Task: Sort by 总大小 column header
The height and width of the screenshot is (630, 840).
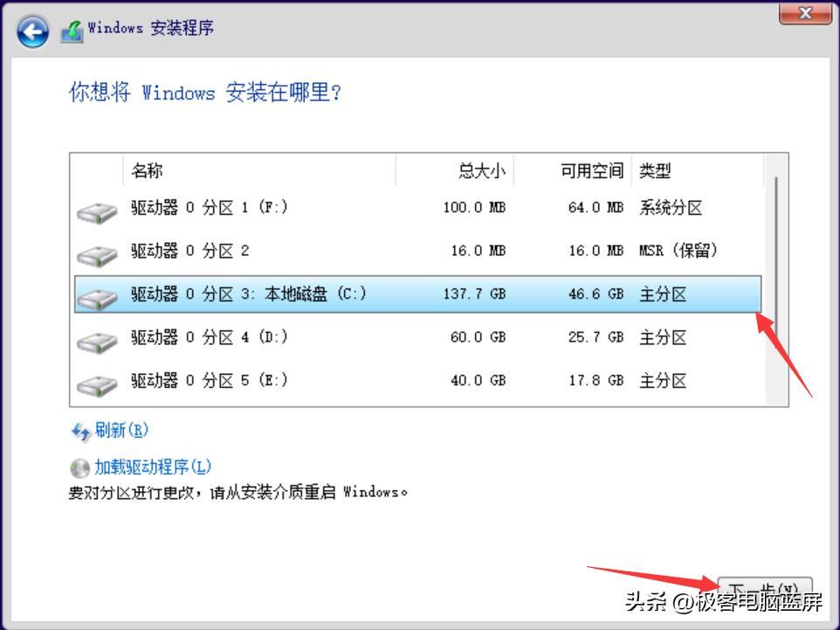Action: 455,170
